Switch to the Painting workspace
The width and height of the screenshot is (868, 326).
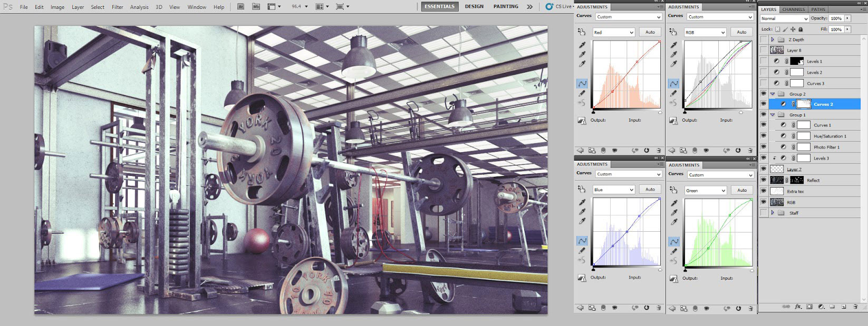coord(506,6)
